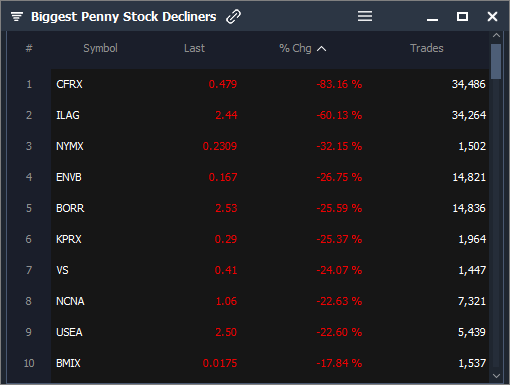Screen dimensions: 510x385
Task: Toggle sort arrow next to % Chg
Action: [x=321, y=49]
